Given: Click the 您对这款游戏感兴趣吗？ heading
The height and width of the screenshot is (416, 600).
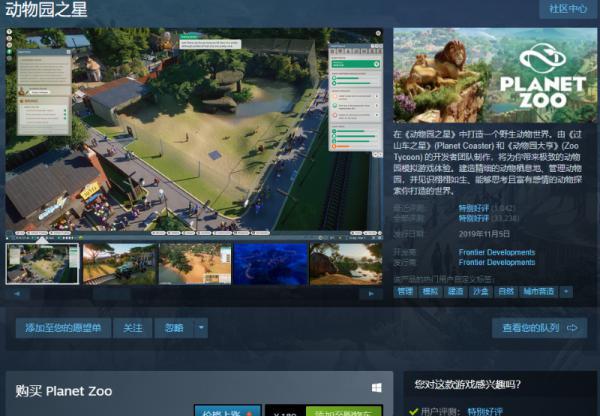Looking at the screenshot, I should coord(468,384).
